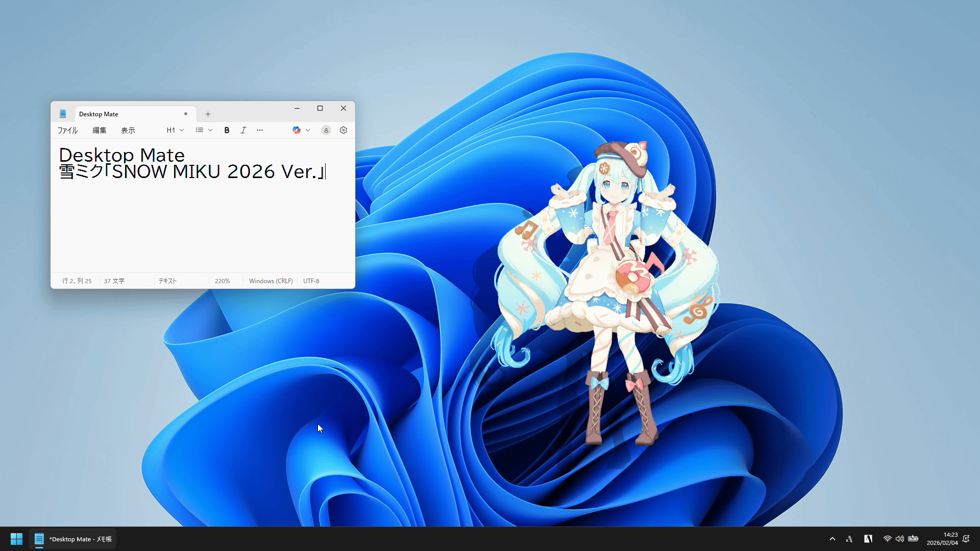Select the Desktop Mate tab
This screenshot has width=980, height=551.
point(128,114)
